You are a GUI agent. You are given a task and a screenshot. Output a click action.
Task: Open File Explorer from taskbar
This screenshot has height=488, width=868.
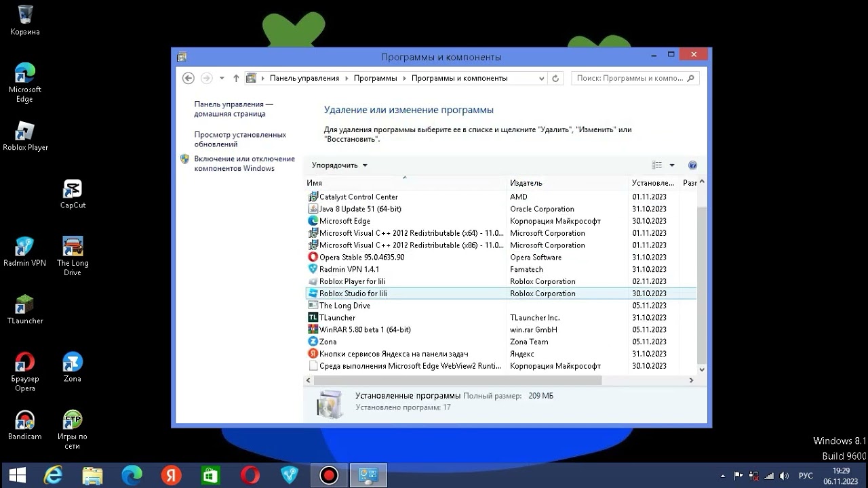(93, 475)
